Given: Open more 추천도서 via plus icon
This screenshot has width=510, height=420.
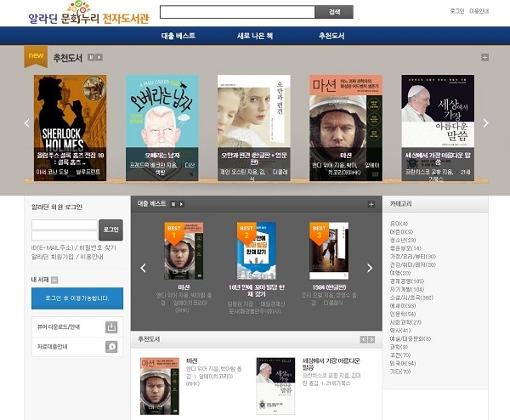Looking at the screenshot, I should pyautogui.click(x=484, y=57).
